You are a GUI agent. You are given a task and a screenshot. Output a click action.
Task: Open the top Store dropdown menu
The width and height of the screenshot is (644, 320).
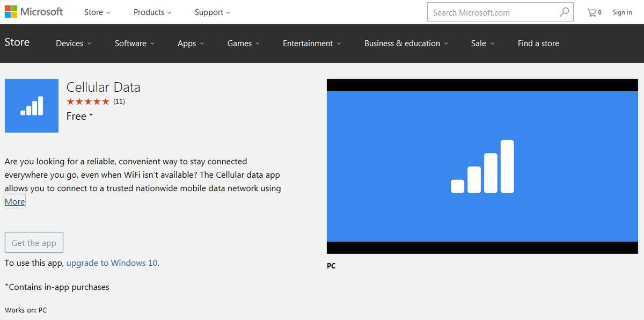point(97,12)
